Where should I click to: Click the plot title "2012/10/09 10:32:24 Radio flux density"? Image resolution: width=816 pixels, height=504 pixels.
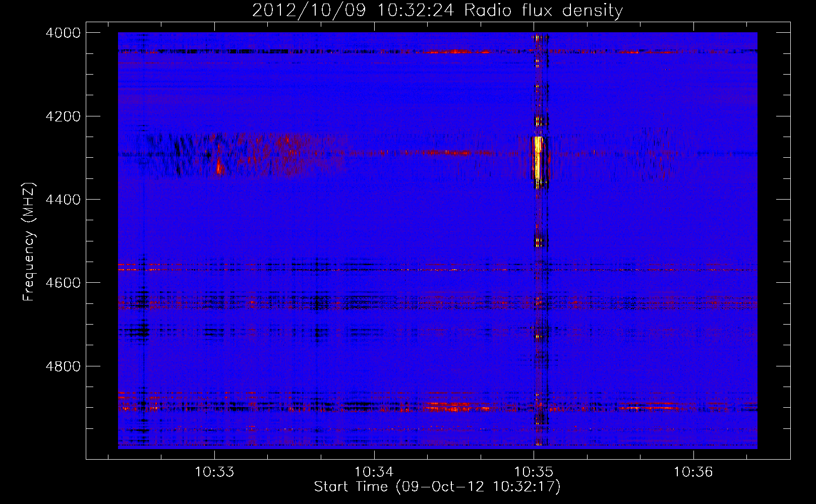coord(437,10)
